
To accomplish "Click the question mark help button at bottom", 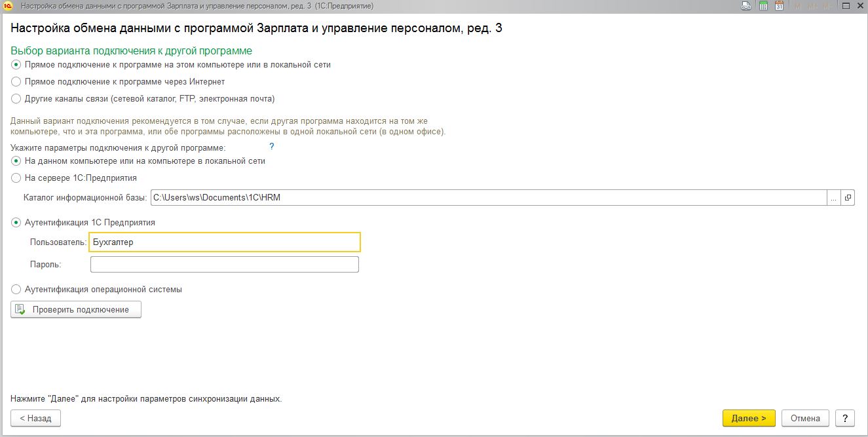I will coord(845,418).
